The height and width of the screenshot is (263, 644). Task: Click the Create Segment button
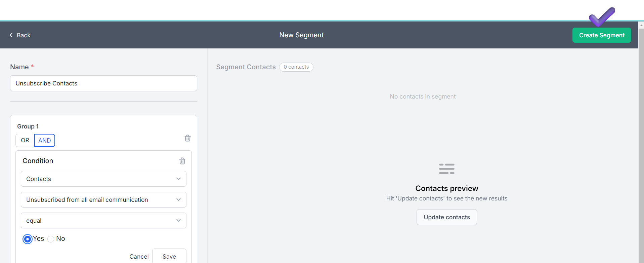point(602,35)
